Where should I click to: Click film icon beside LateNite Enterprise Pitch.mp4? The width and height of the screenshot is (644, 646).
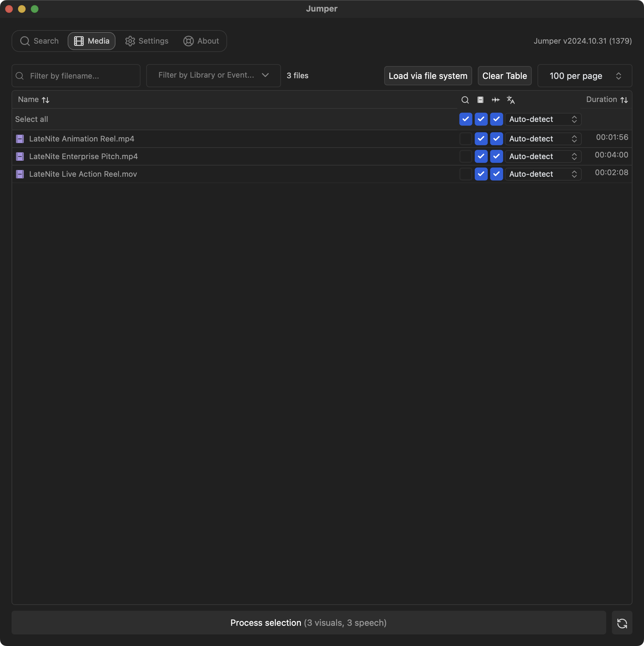click(x=20, y=157)
